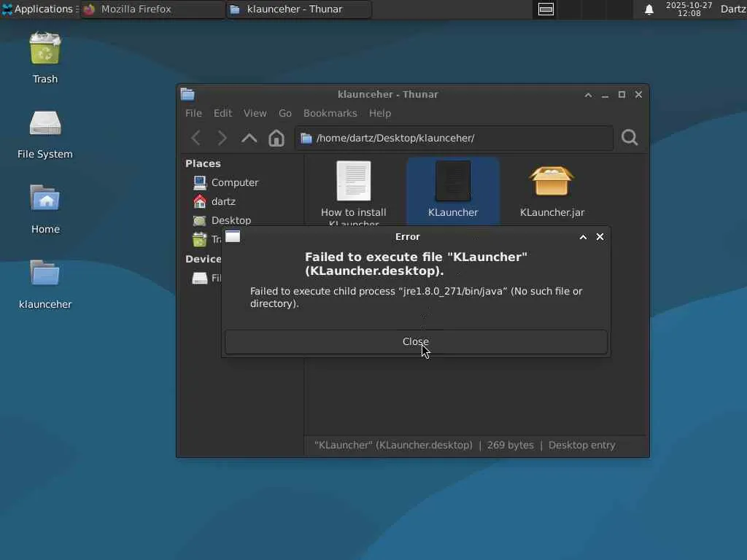Click the workspace switcher icon in panel
747x560 pixels.
pyautogui.click(x=546, y=9)
